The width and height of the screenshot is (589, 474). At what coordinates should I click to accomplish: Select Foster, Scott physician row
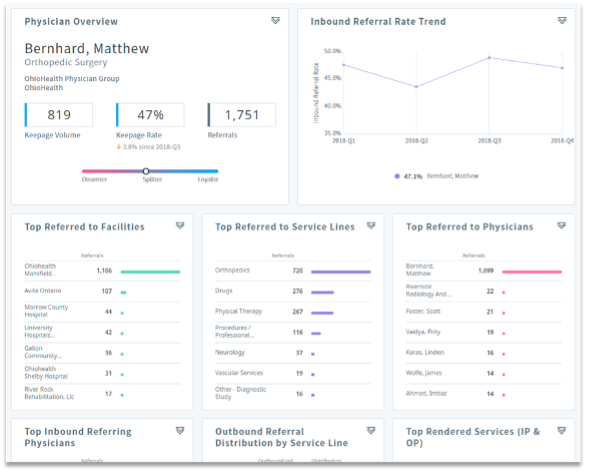tap(484, 312)
